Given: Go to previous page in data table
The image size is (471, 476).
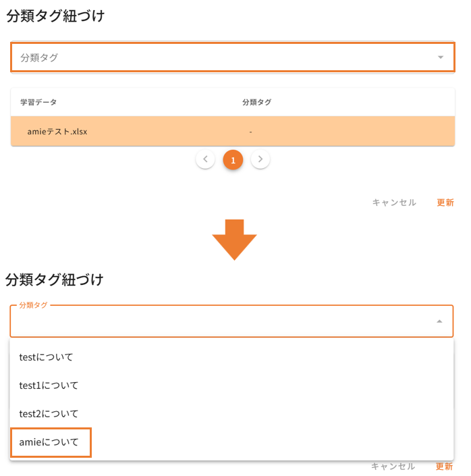Looking at the screenshot, I should click(205, 159).
